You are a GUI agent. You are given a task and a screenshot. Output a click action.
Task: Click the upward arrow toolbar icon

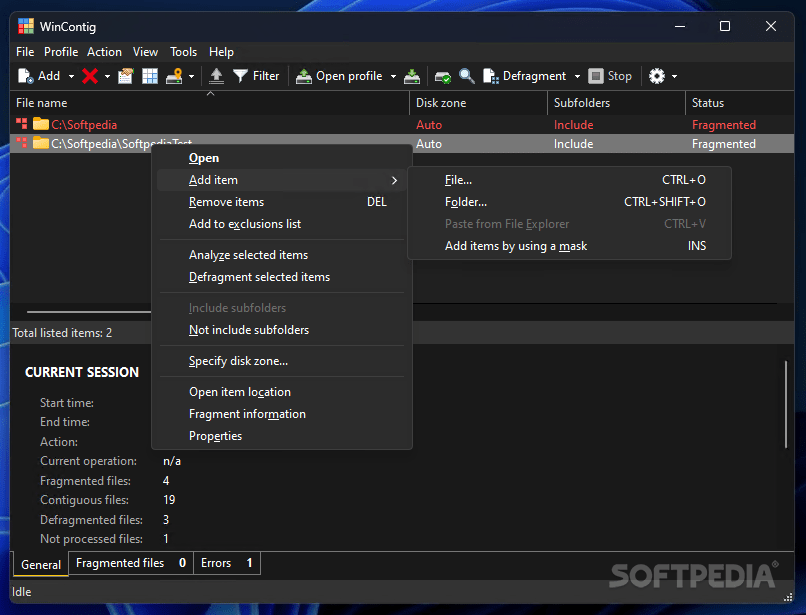click(216, 76)
